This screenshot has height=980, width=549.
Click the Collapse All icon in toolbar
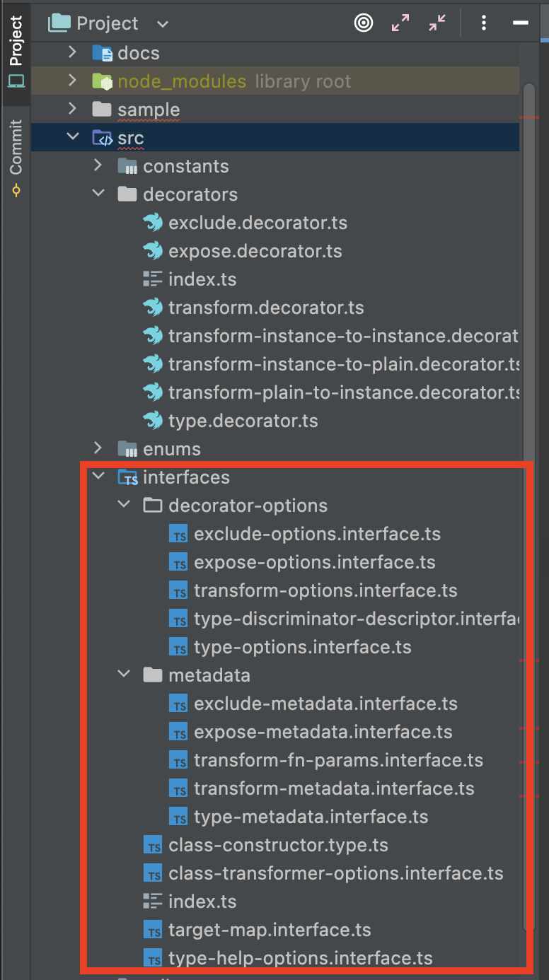point(437,22)
